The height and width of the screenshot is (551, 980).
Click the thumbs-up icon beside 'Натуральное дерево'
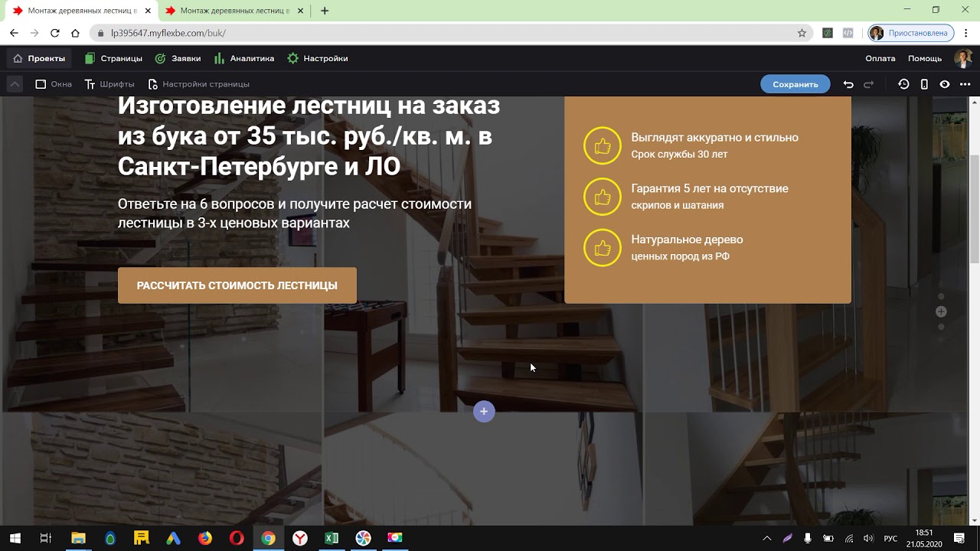603,248
